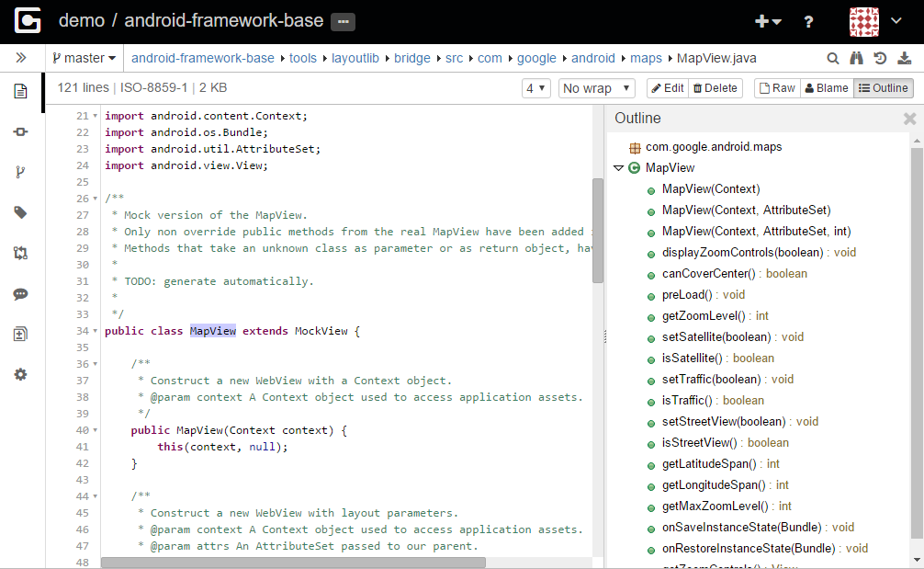Open the Commits icon in left sidebar
The width and height of the screenshot is (924, 569).
[20, 131]
